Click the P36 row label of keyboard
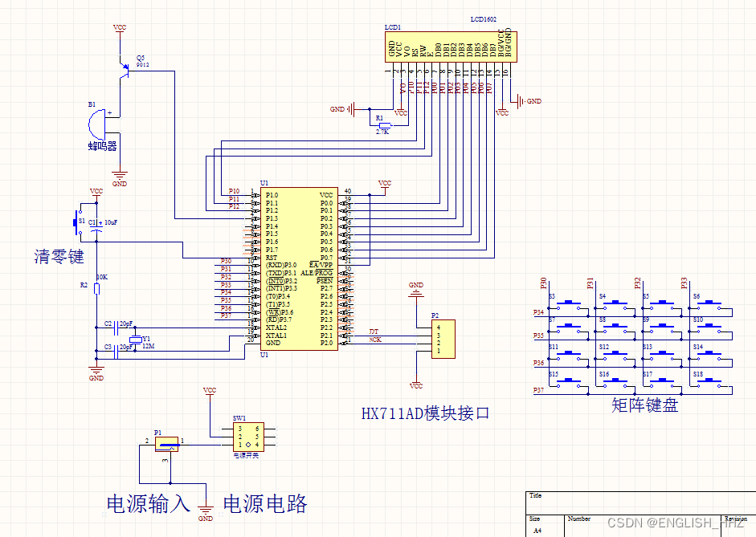This screenshot has width=756, height=537. point(538,363)
